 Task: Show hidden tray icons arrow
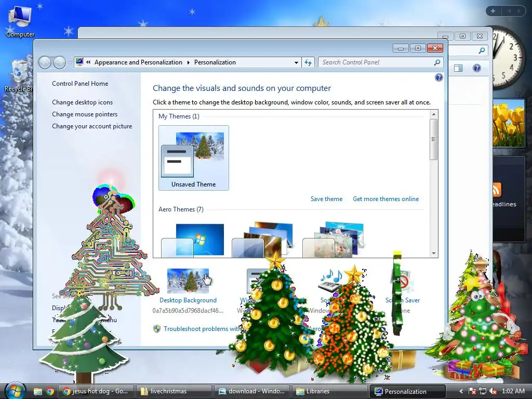pos(461,391)
